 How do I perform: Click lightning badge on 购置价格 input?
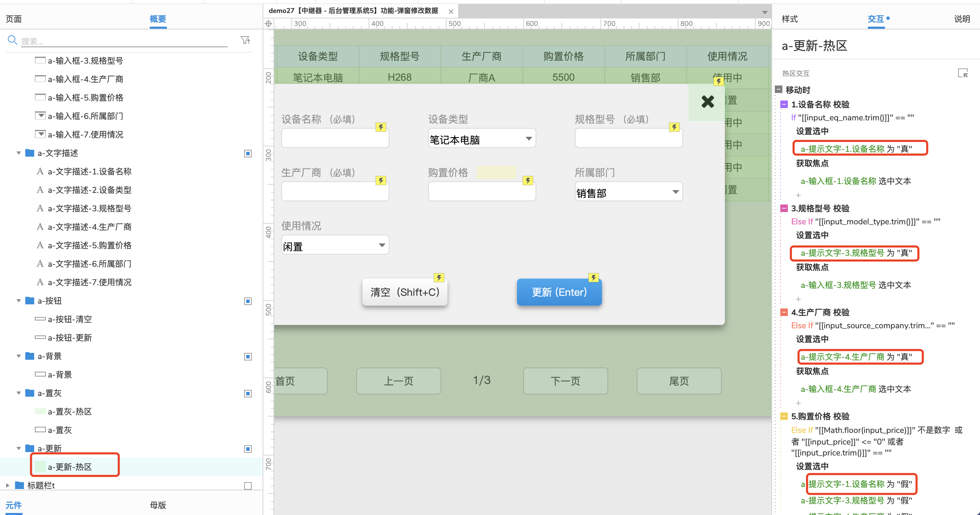(528, 180)
